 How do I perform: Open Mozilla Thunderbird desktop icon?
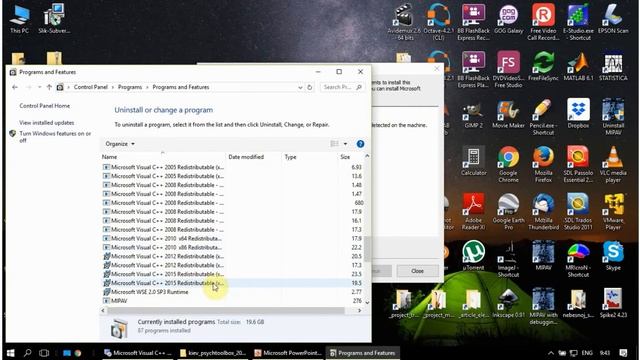click(543, 211)
